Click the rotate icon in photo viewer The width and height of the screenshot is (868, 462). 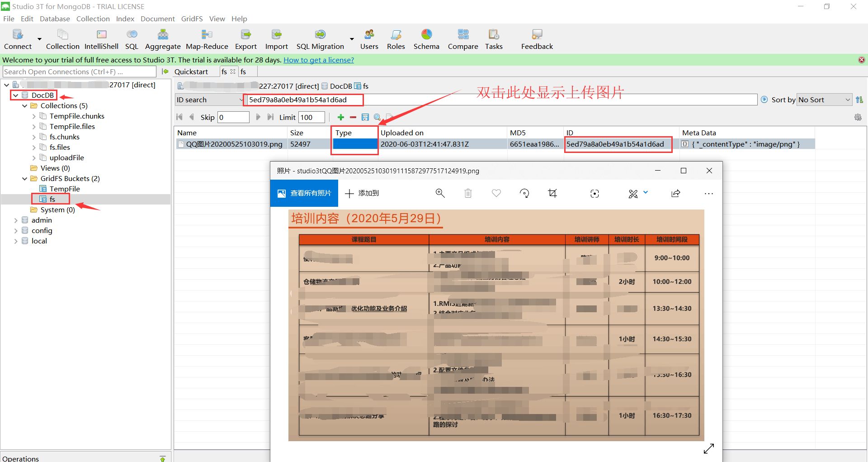[x=524, y=193]
